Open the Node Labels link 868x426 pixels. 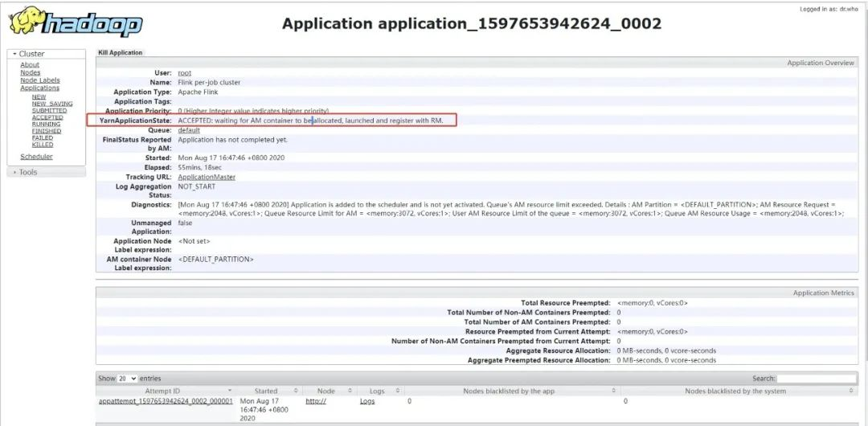(40, 80)
